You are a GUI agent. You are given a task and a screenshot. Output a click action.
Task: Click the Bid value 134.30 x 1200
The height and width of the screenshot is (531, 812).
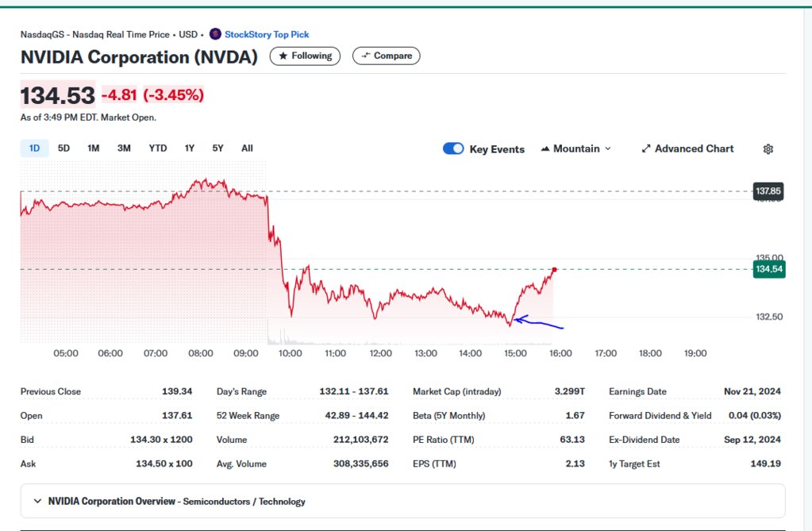click(161, 439)
